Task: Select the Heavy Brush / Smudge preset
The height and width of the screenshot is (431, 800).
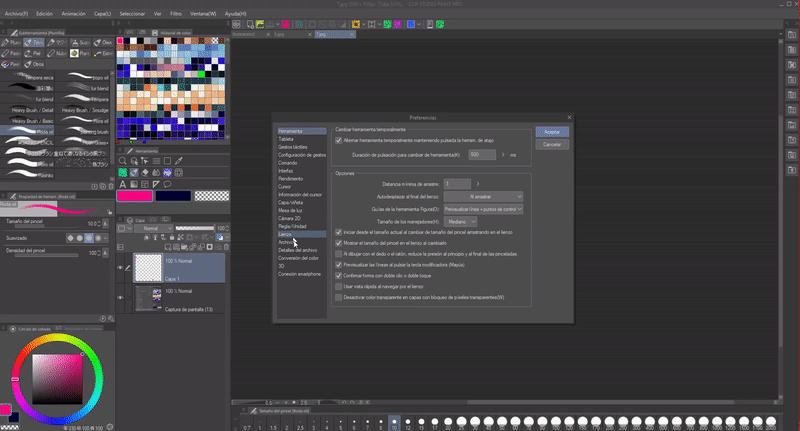Action: [x=86, y=109]
